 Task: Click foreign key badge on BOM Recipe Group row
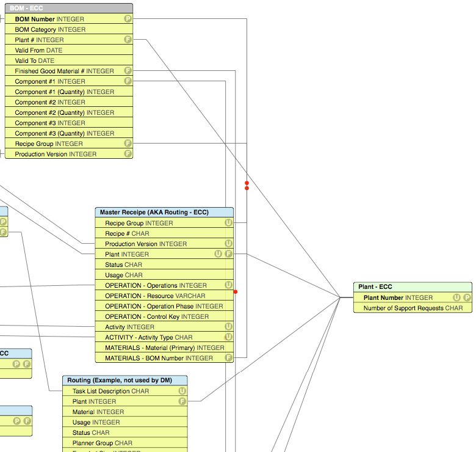[x=128, y=144]
